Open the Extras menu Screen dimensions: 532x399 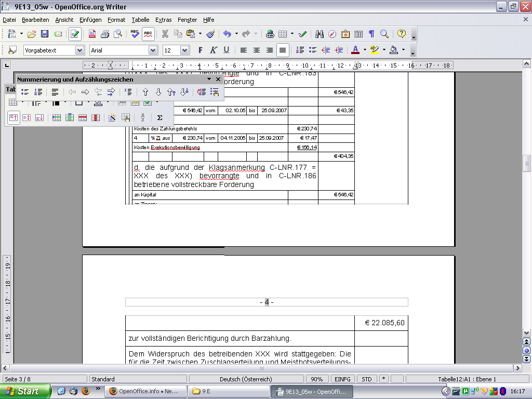[164, 20]
